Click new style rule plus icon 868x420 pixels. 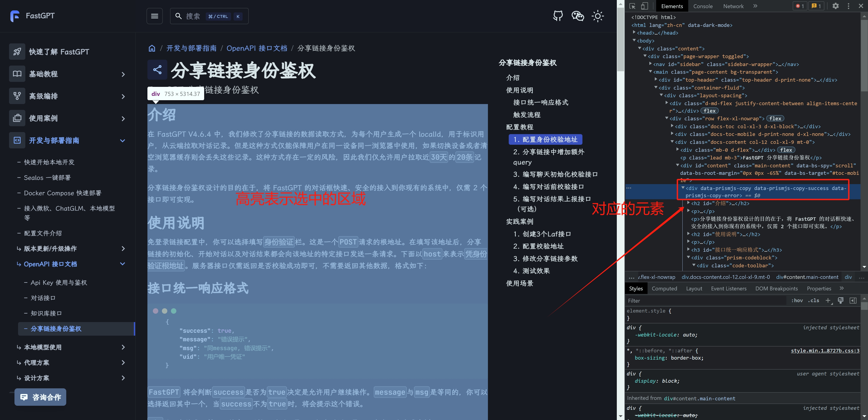(x=828, y=300)
